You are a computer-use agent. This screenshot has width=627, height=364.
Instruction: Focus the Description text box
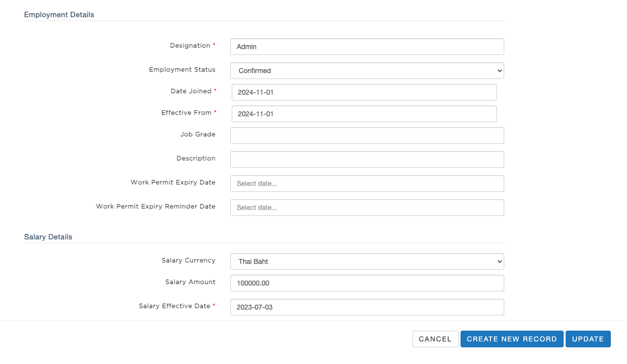click(x=367, y=159)
